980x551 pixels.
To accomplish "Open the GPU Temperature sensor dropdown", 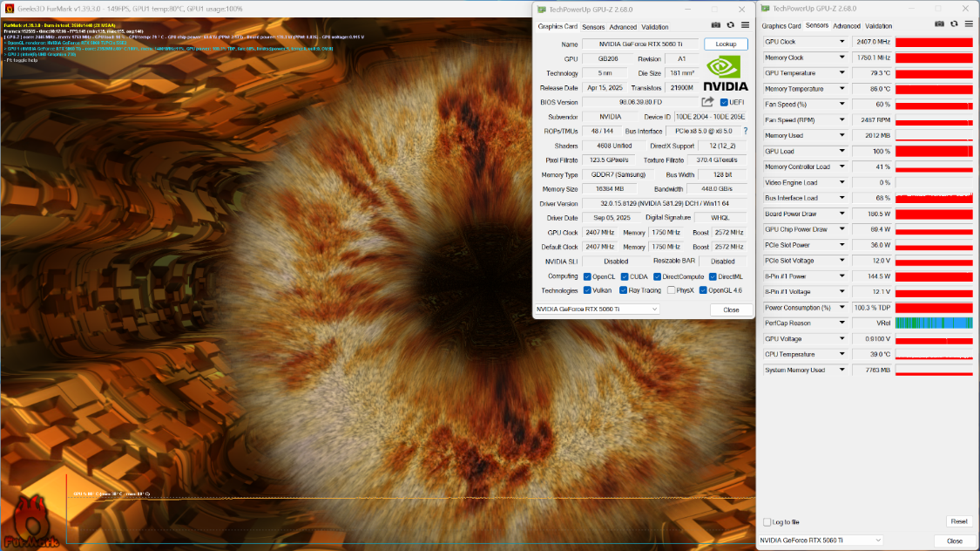I will [x=841, y=73].
